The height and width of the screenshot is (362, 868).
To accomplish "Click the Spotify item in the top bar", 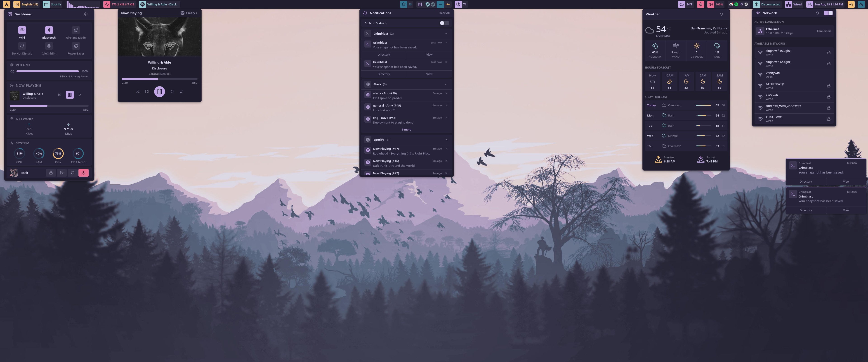I will (x=53, y=4).
